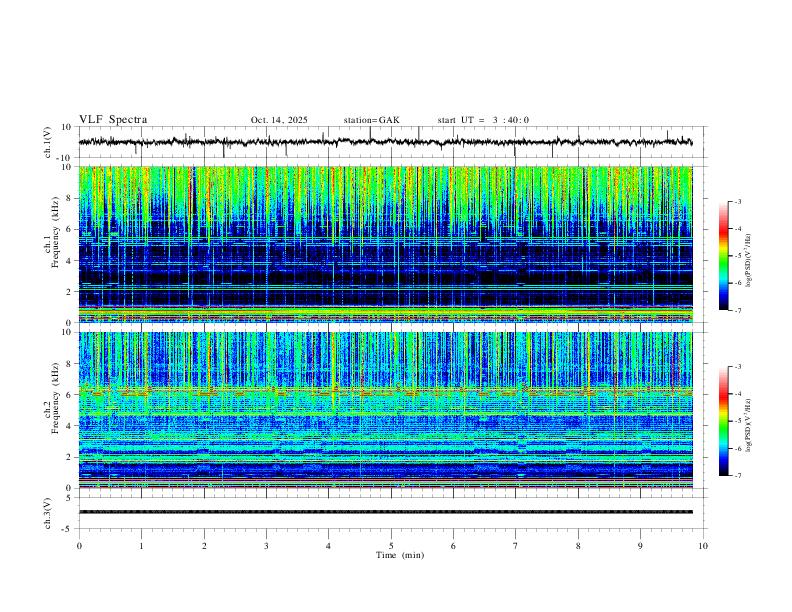Viewport: 792px width, 612px height.
Task: Click the "-7" tick on ch.1 color bar
Action: point(738,310)
